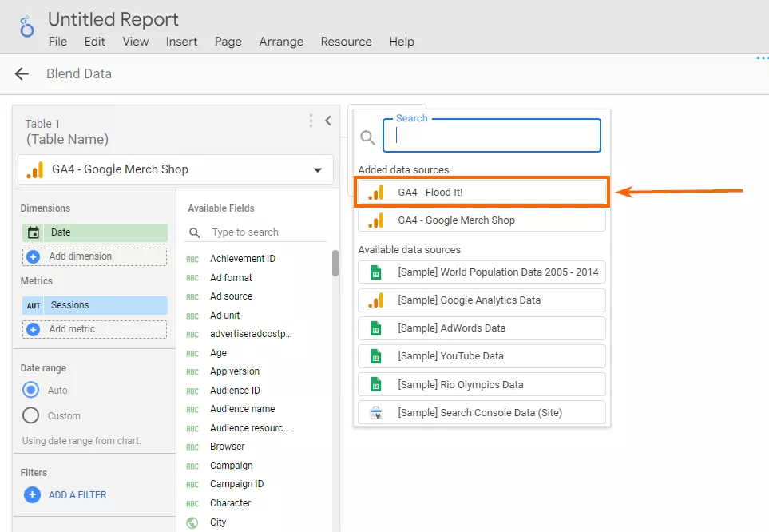Viewport: 769px width, 532px height.
Task: Select the Ad format field
Action: point(231,278)
